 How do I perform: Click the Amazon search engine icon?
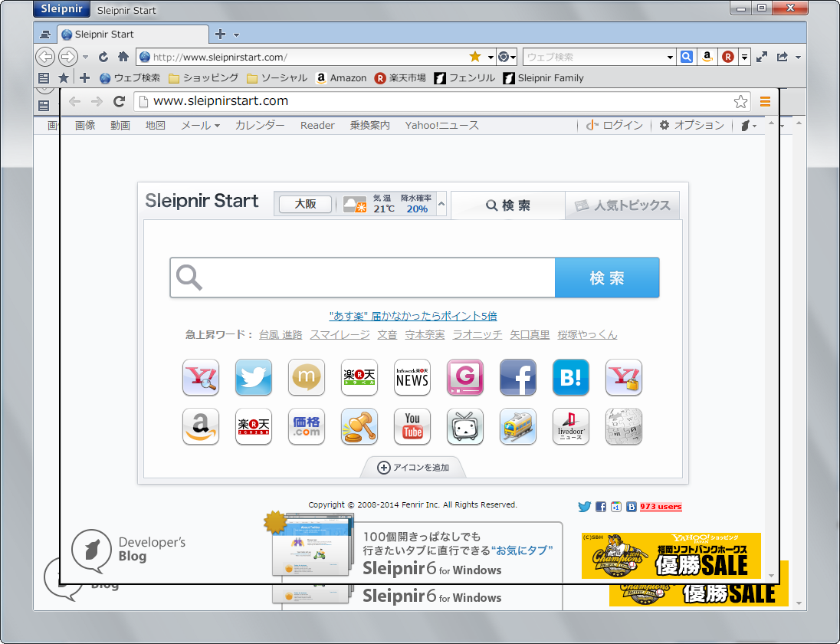[x=707, y=56]
